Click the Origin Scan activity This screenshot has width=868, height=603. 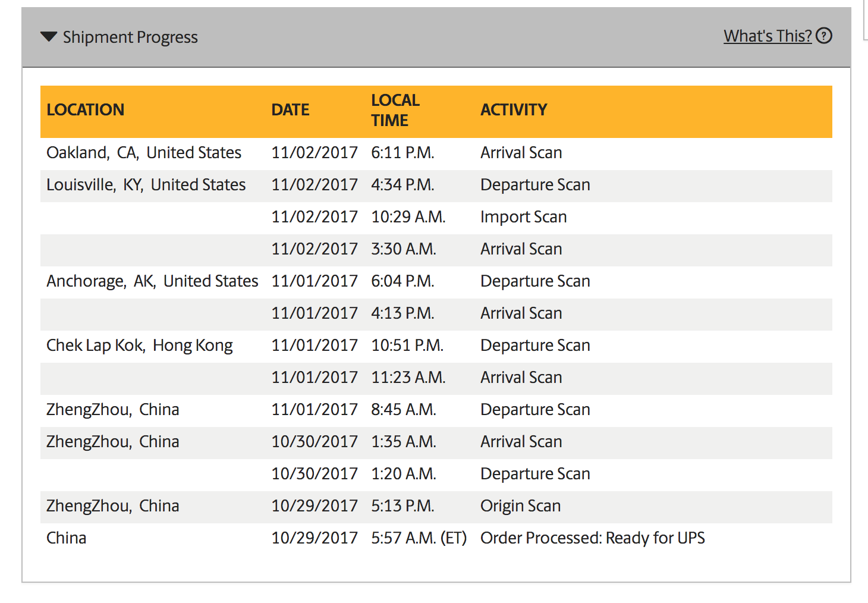520,506
